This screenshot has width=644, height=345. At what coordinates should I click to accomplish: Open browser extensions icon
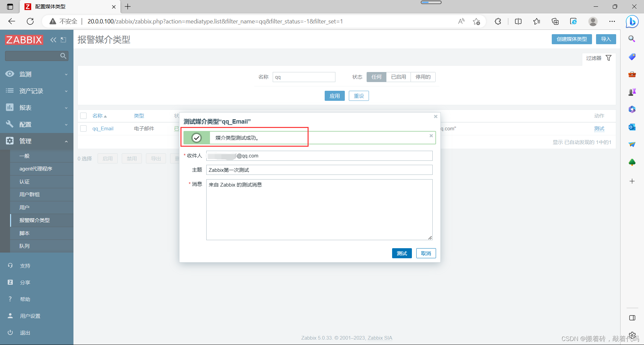tap(498, 21)
